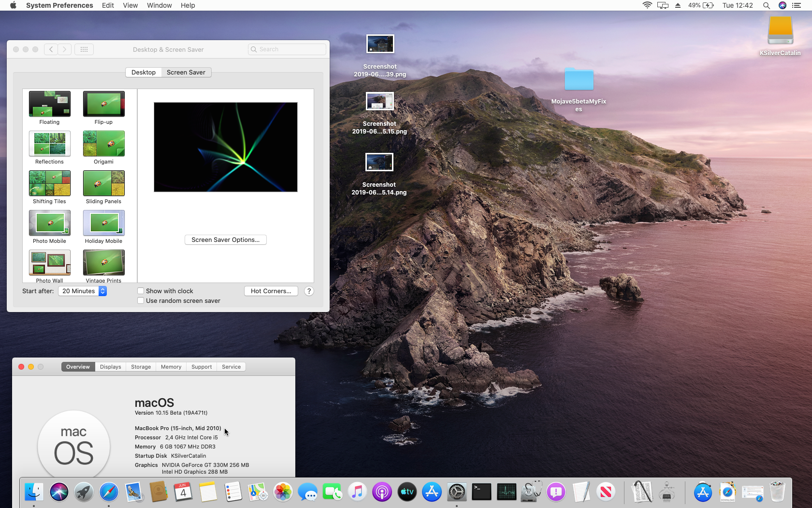Open Messages bubble icon in Dock
Screen dimensions: 812x508
[308, 493]
